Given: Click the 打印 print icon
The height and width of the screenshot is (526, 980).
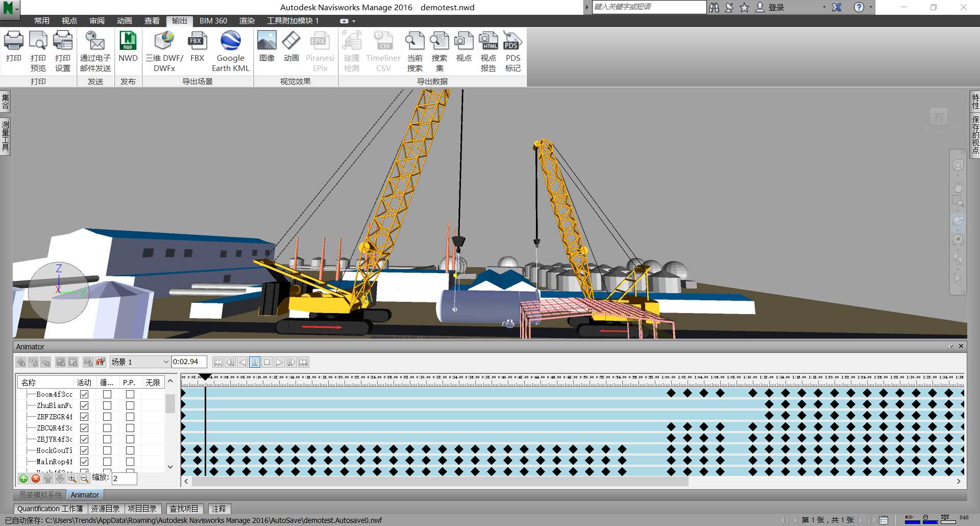Looking at the screenshot, I should coord(14,46).
